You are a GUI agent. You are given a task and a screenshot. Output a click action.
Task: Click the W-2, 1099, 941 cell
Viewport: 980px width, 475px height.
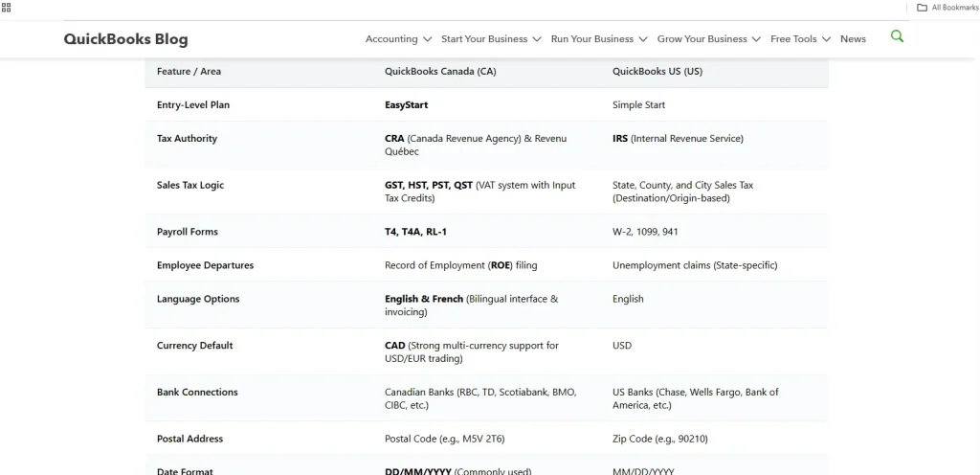click(645, 232)
